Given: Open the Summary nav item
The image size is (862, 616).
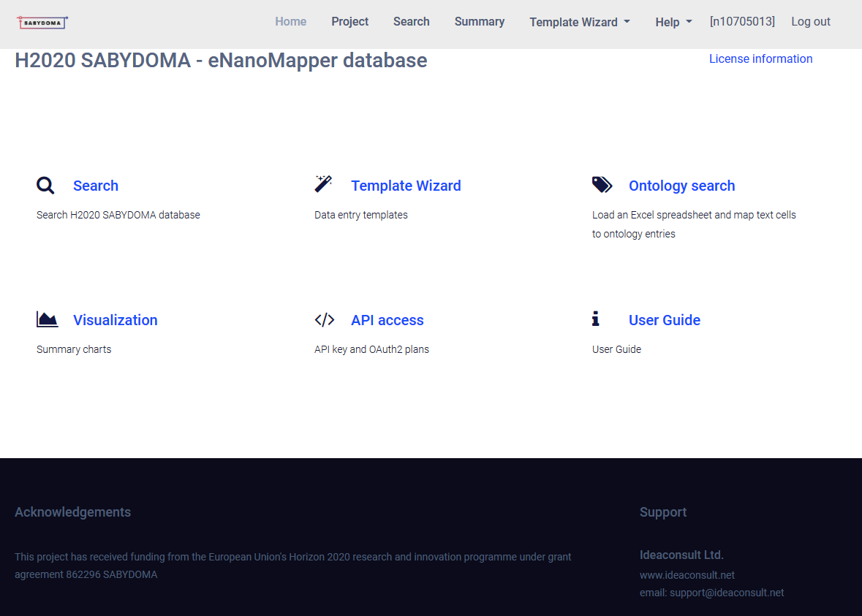Looking at the screenshot, I should coord(479,22).
